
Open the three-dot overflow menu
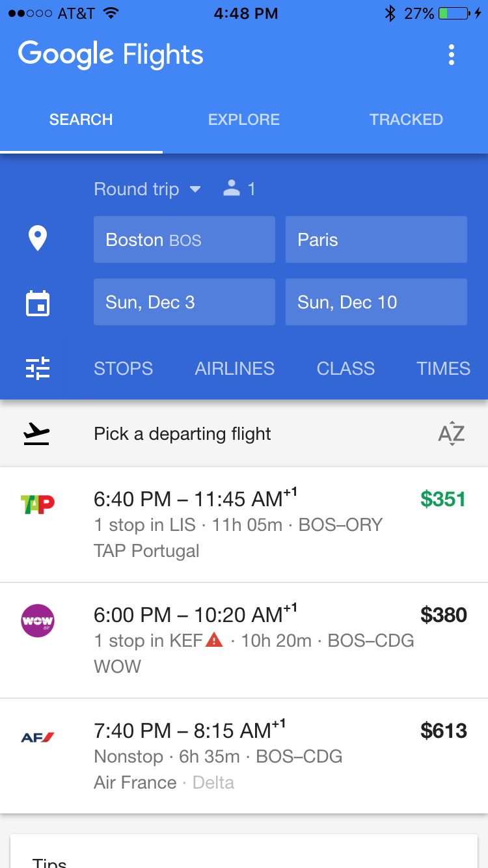tap(452, 55)
